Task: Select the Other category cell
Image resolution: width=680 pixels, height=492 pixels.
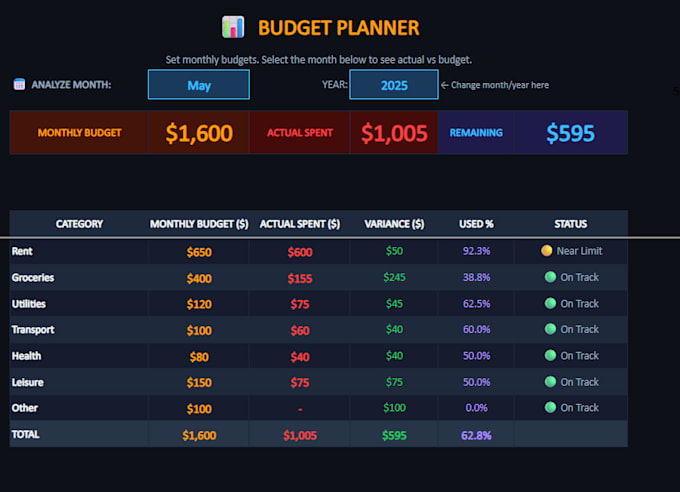Action: click(x=79, y=408)
